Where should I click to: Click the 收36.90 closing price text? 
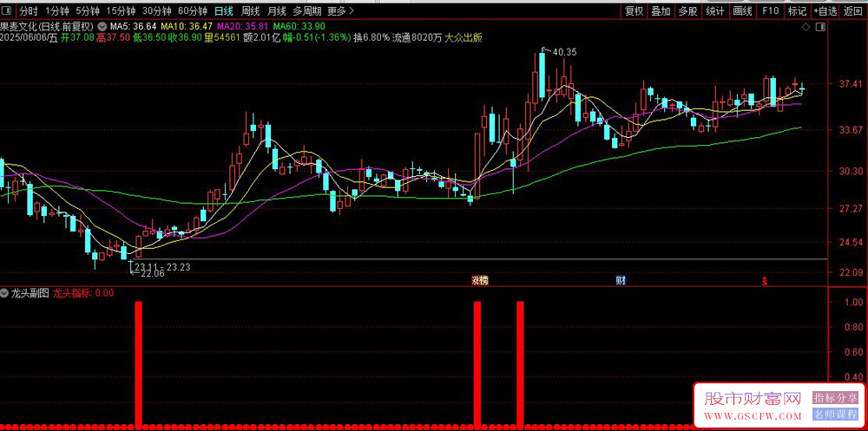coord(185,37)
